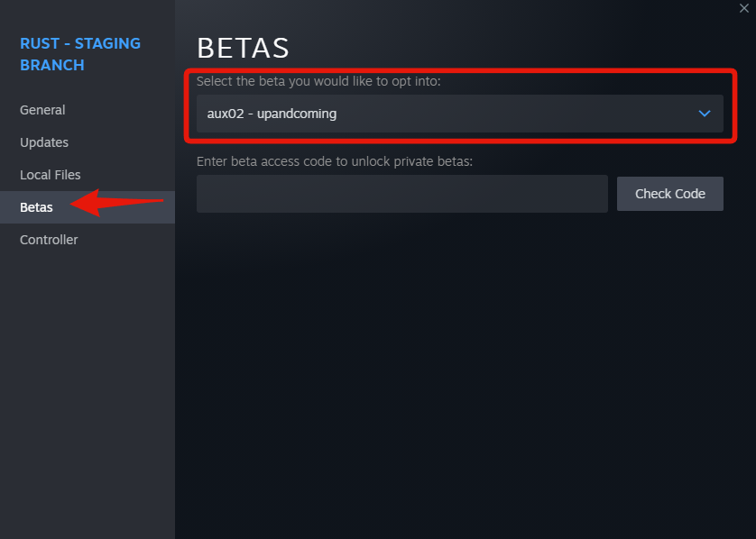Focus the beta access code field
756x539 pixels.
point(402,194)
